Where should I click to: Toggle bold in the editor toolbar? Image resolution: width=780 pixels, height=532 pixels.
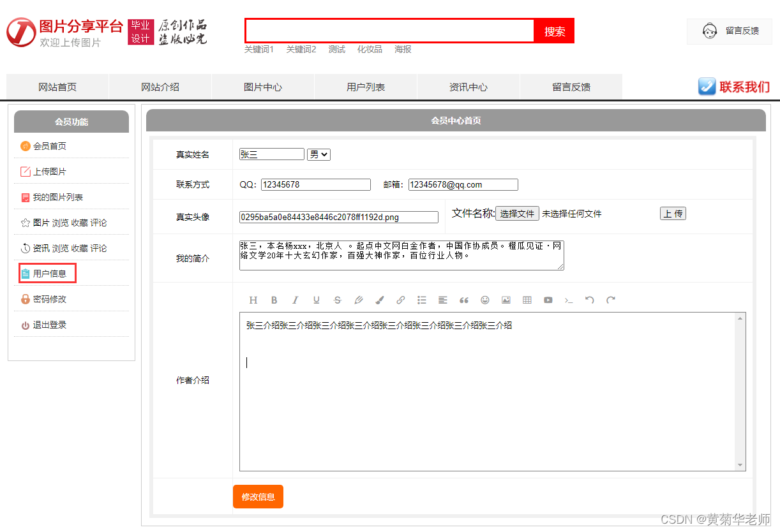[x=274, y=300]
